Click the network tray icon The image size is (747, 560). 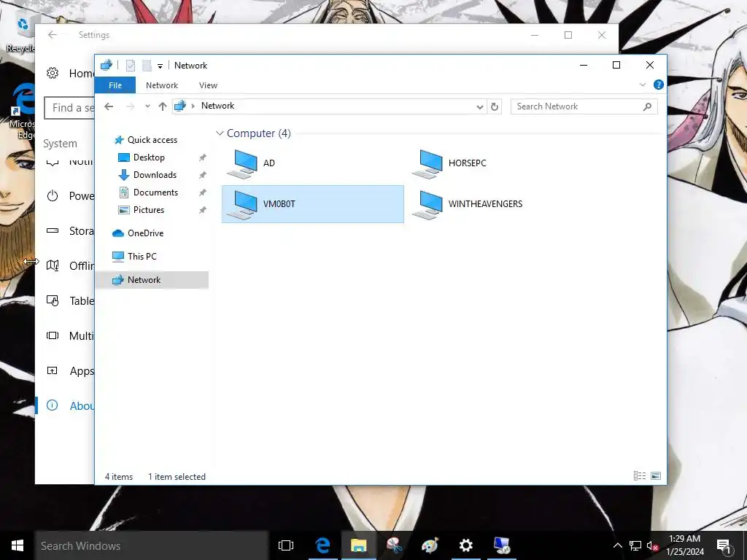click(635, 545)
